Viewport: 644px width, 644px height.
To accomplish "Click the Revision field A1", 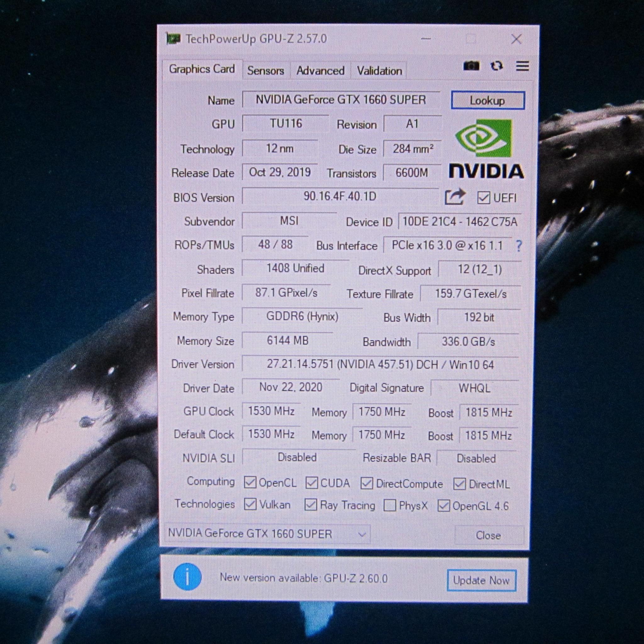I will 412,124.
